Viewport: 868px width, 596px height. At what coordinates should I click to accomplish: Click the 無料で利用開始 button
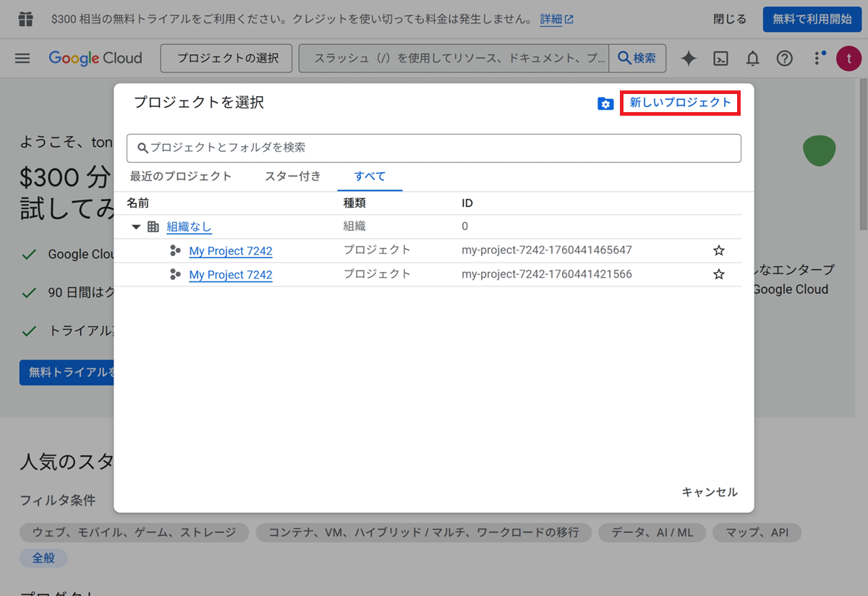pyautogui.click(x=812, y=20)
